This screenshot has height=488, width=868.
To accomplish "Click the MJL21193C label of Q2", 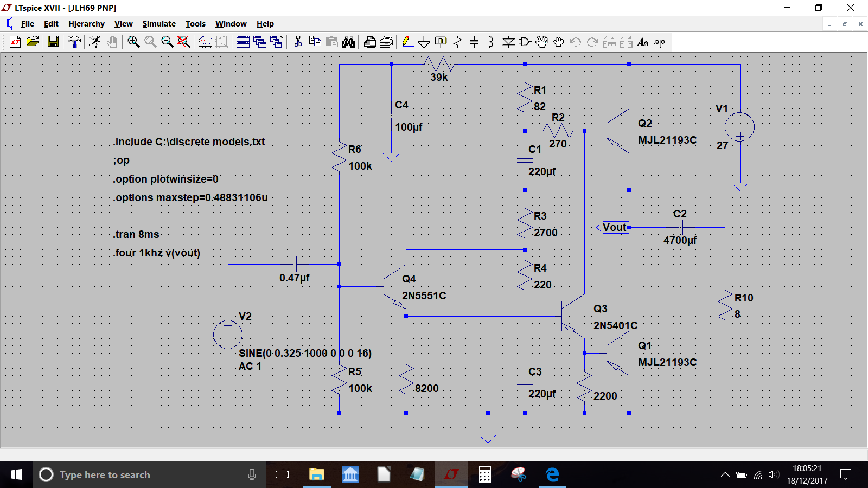I will pyautogui.click(x=667, y=140).
